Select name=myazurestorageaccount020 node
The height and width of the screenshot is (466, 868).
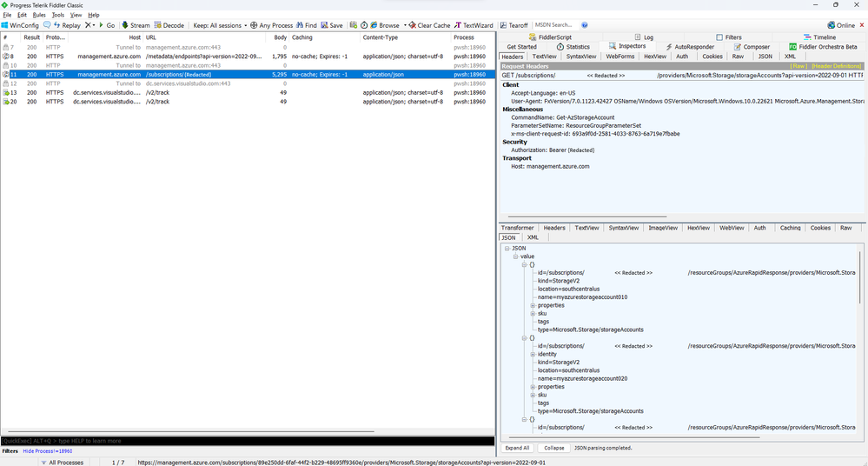[x=582, y=378]
